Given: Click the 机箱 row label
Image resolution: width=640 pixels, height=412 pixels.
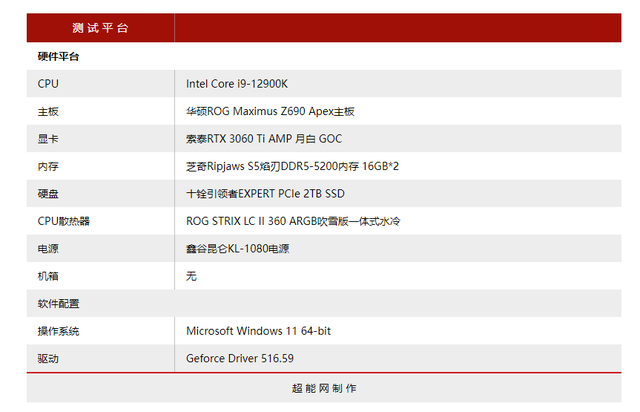Looking at the screenshot, I should pyautogui.click(x=48, y=276).
